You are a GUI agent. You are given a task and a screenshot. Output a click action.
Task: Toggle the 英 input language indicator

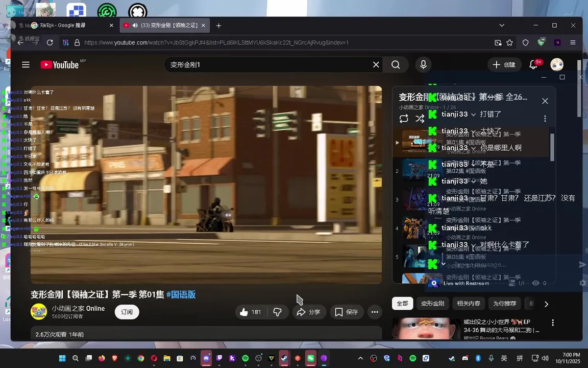click(504, 358)
